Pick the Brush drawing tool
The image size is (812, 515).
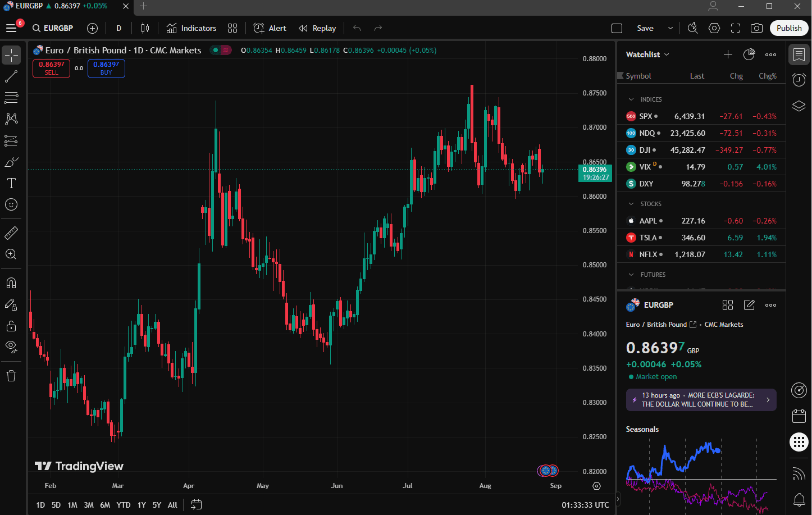[x=11, y=162]
